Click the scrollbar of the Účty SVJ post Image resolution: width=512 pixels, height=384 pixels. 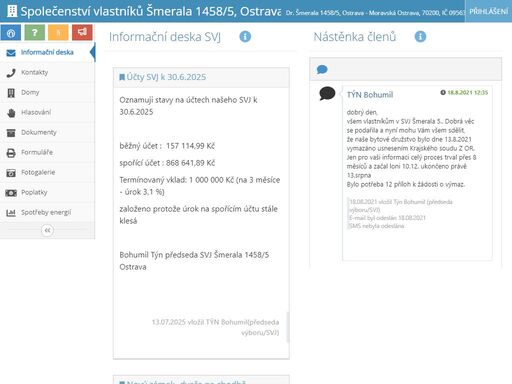click(x=288, y=327)
